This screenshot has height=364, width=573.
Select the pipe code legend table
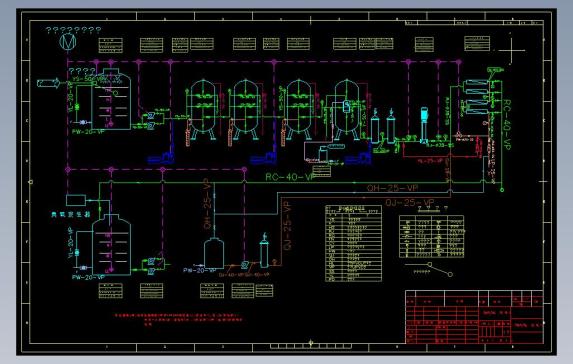coord(353,243)
